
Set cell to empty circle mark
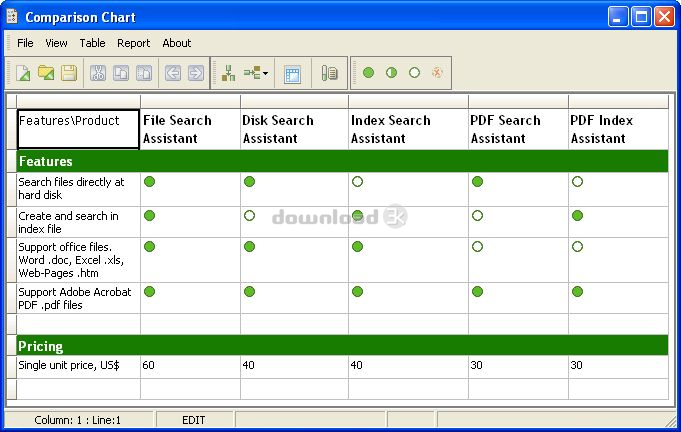414,73
